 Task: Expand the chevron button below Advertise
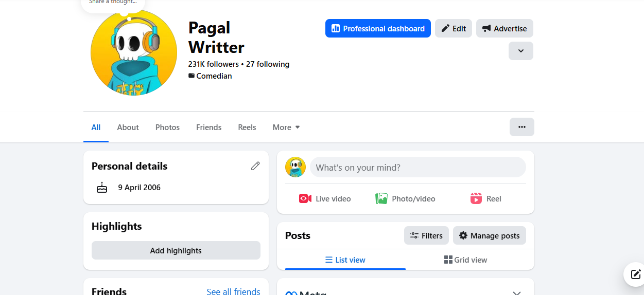[x=520, y=51]
